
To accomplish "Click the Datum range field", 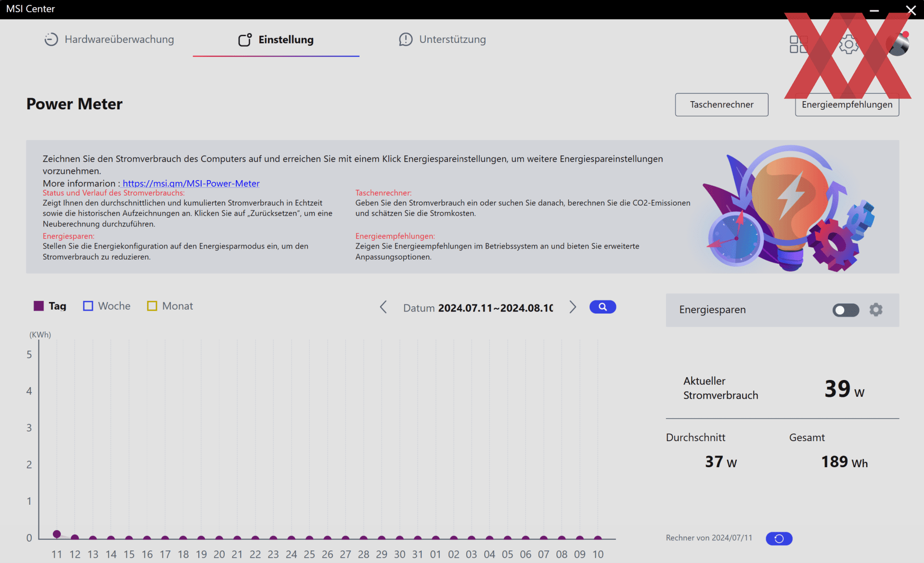I will pos(478,308).
